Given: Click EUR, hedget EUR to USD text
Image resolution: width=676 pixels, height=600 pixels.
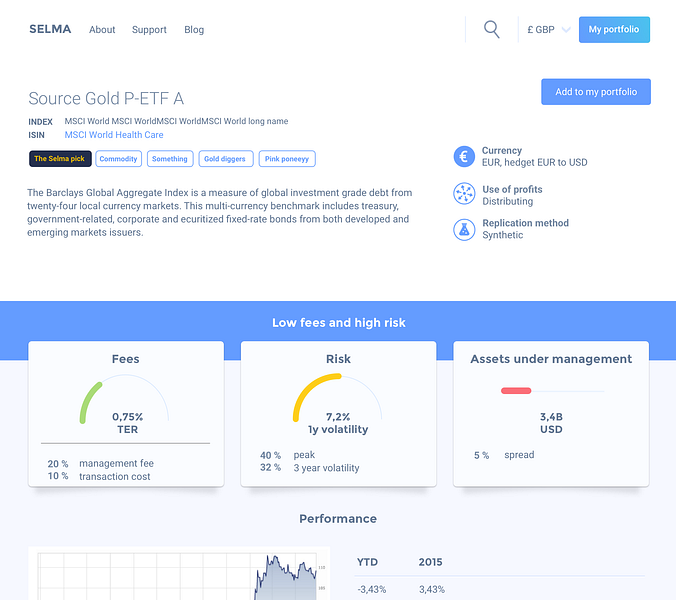Looking at the screenshot, I should pos(535,162).
